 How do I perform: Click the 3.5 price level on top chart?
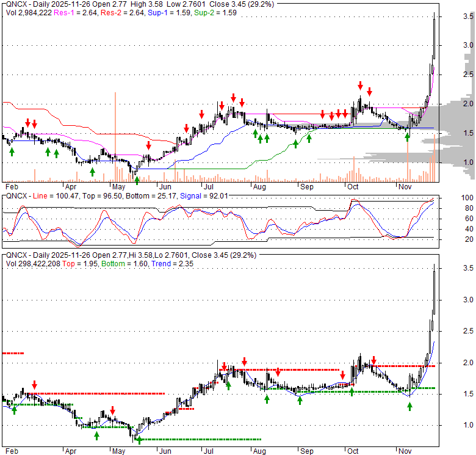tap(467, 17)
